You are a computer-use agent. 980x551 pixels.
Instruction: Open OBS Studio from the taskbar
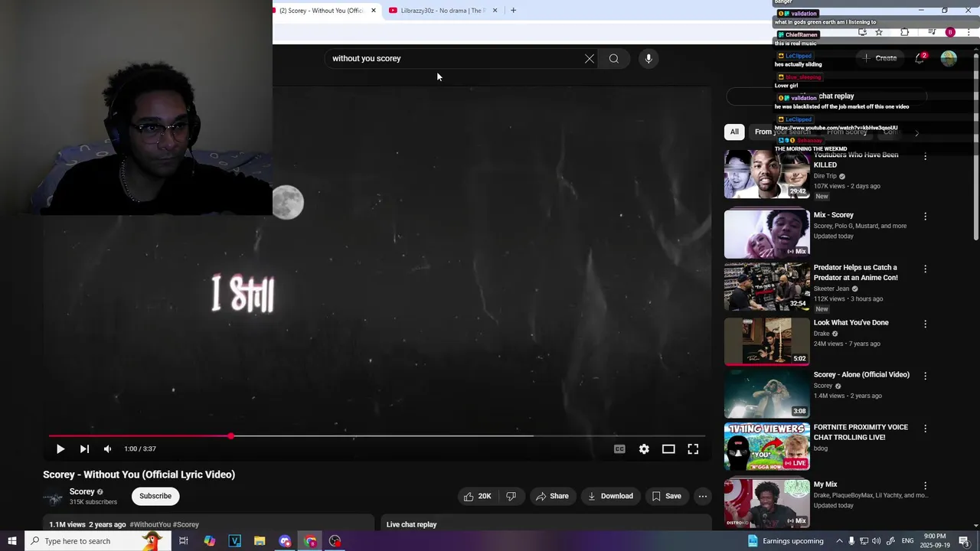[335, 541]
